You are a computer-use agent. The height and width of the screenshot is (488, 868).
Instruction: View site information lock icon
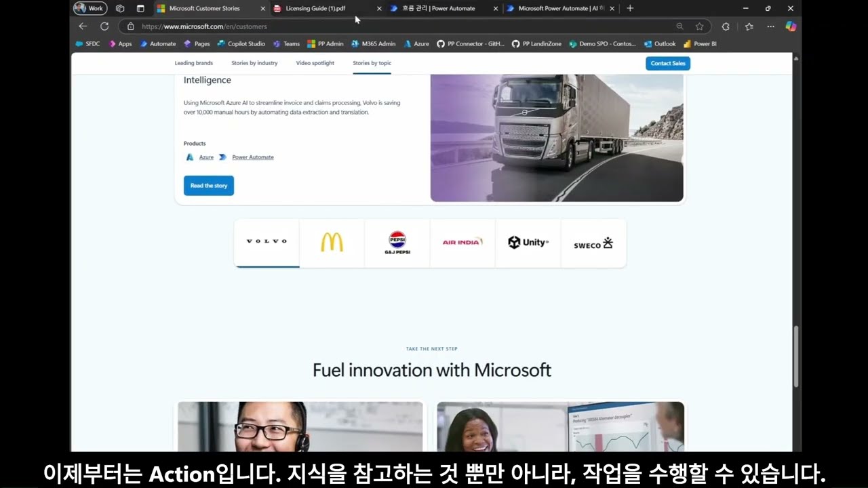[x=131, y=26]
